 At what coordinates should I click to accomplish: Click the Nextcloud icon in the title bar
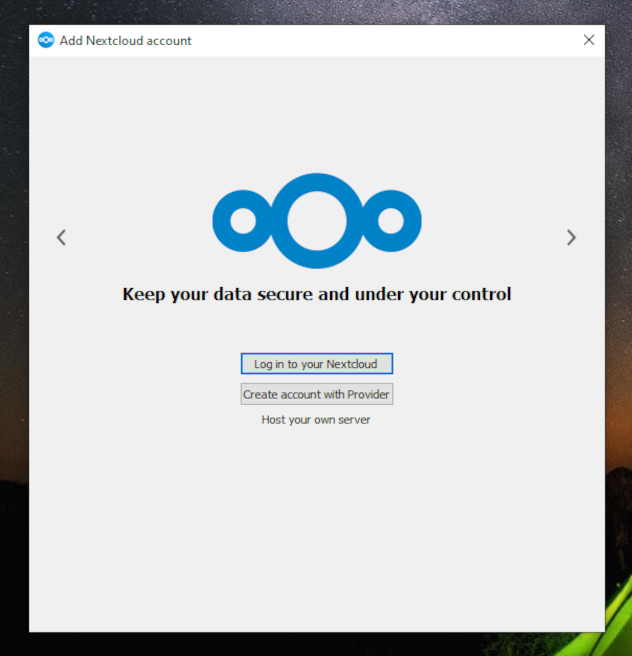46,40
